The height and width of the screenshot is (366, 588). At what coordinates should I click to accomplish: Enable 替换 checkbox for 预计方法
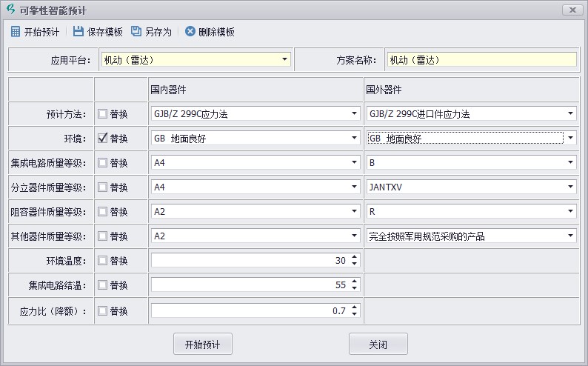click(x=103, y=114)
